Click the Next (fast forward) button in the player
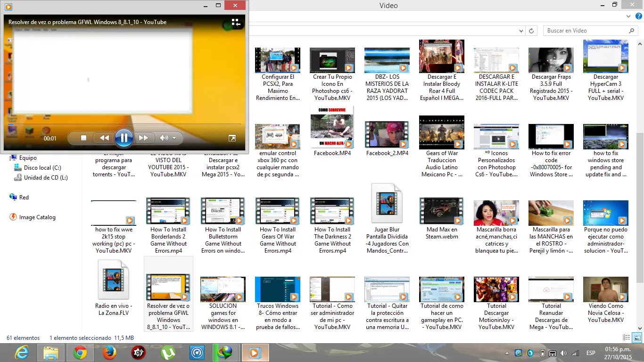 click(x=143, y=138)
